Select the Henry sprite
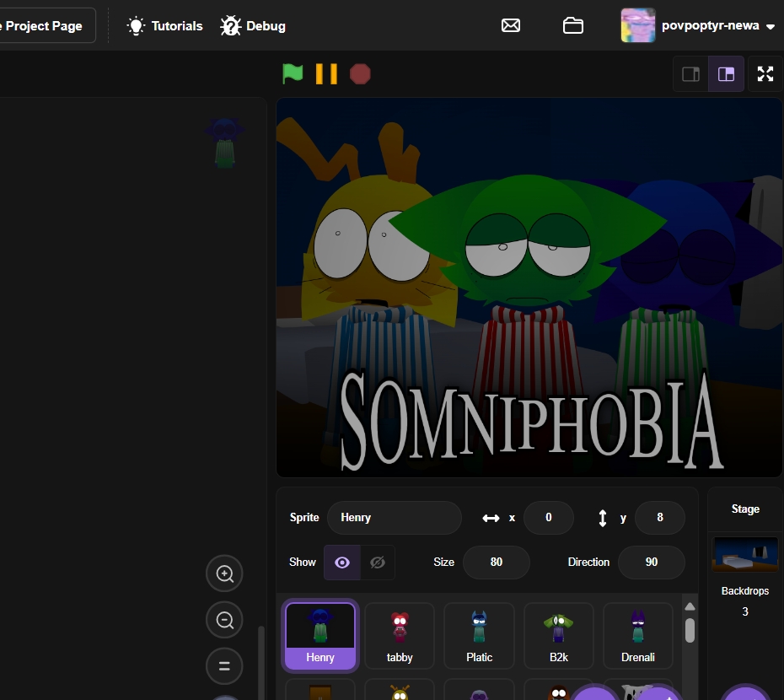Screen dimensions: 784x700 pos(320,635)
